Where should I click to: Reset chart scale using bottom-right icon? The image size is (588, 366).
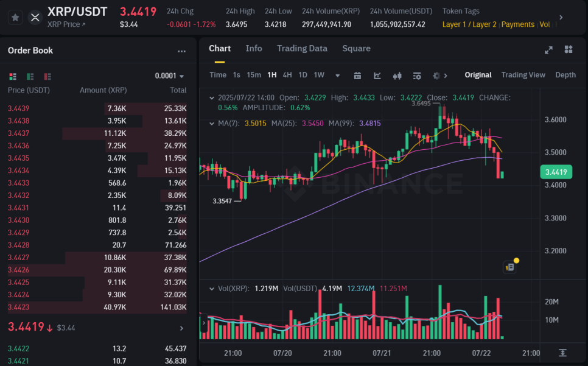pos(562,353)
